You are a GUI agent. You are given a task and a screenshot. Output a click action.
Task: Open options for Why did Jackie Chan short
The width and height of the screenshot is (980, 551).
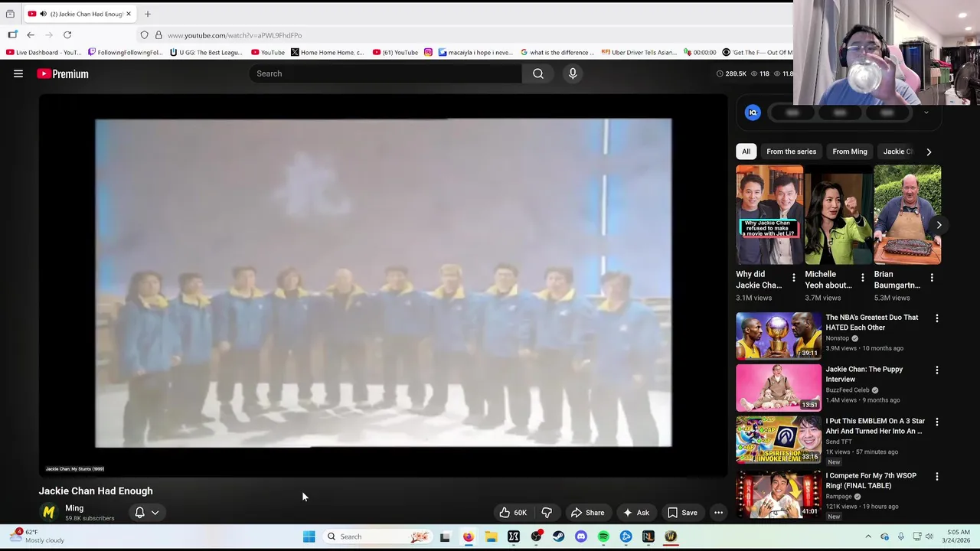(x=794, y=278)
